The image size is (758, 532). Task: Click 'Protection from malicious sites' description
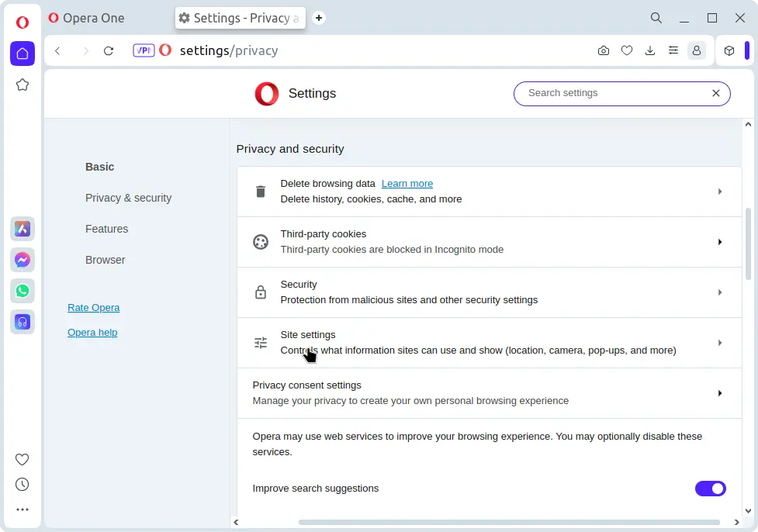(x=409, y=300)
